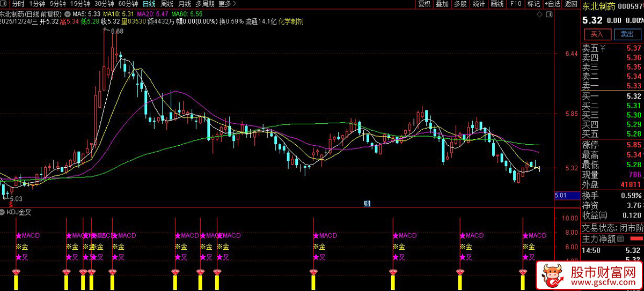The image size is (644, 291).
Task: Click 卖二 price 5.34
Action: 633,77
